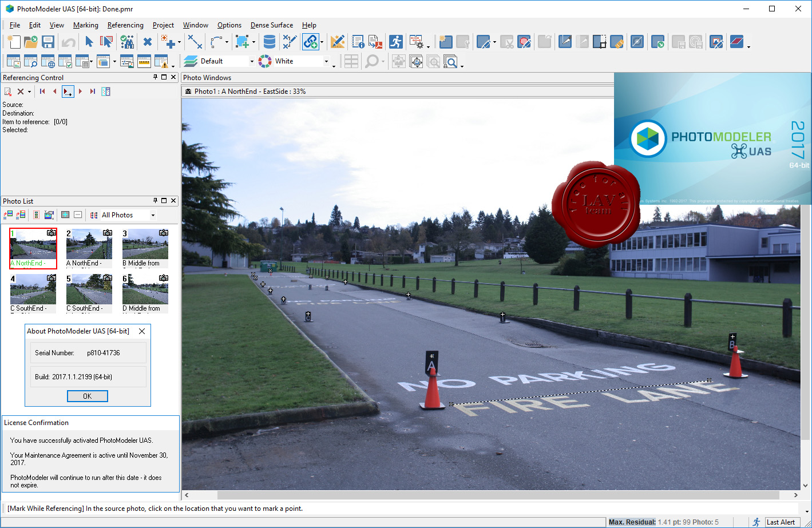Click the color wheel material swatch icon
Viewport: 812px width, 528px height.
tap(265, 61)
